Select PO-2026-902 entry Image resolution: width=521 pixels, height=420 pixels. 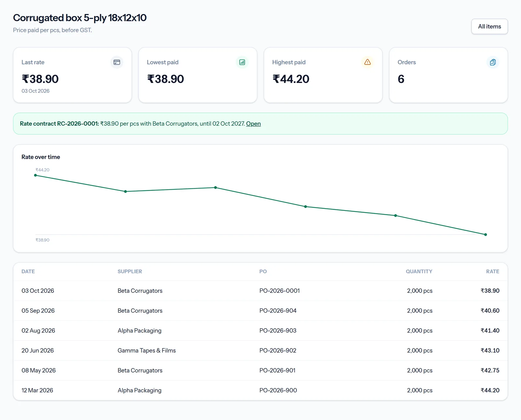pos(278,350)
